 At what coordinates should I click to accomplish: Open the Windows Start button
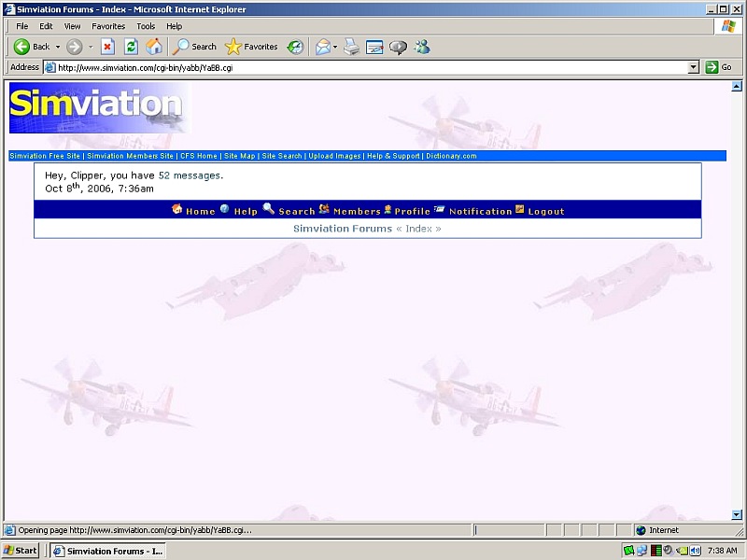(x=21, y=551)
